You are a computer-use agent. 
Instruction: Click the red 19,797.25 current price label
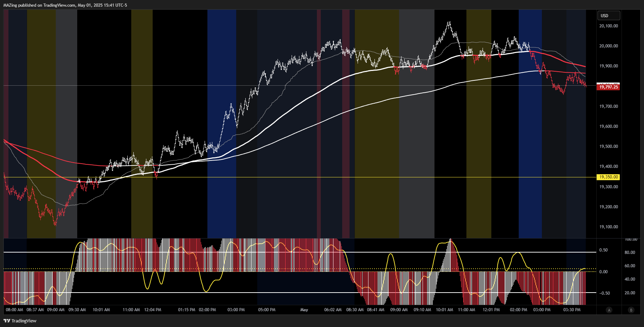tap(608, 87)
